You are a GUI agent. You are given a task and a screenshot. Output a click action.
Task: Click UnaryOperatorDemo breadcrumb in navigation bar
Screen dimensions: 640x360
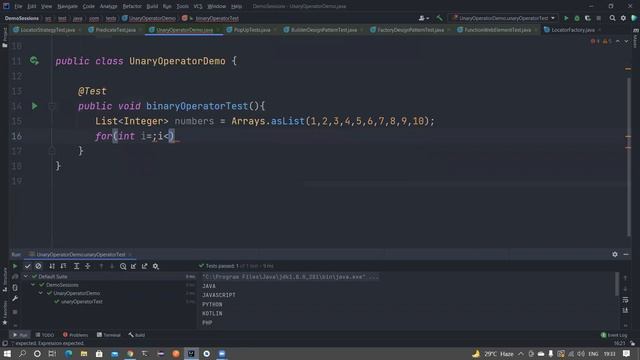pos(149,18)
